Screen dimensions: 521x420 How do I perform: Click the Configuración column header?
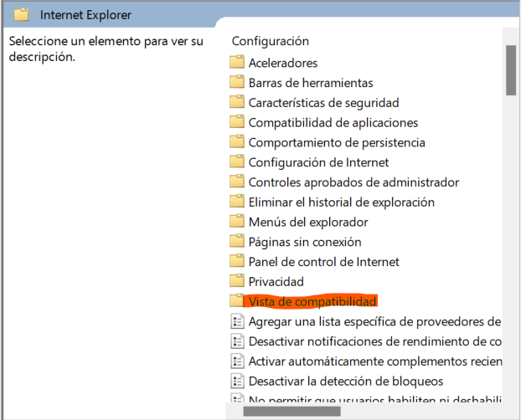click(271, 41)
